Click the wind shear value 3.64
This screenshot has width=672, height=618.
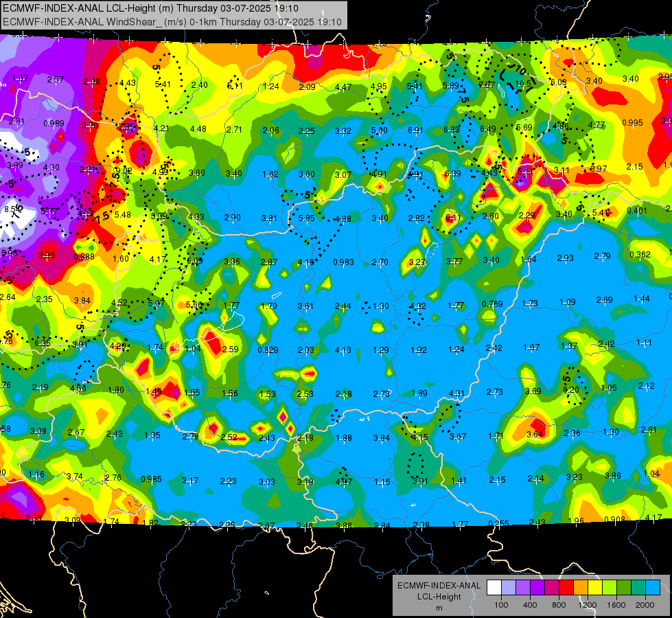[535, 435]
